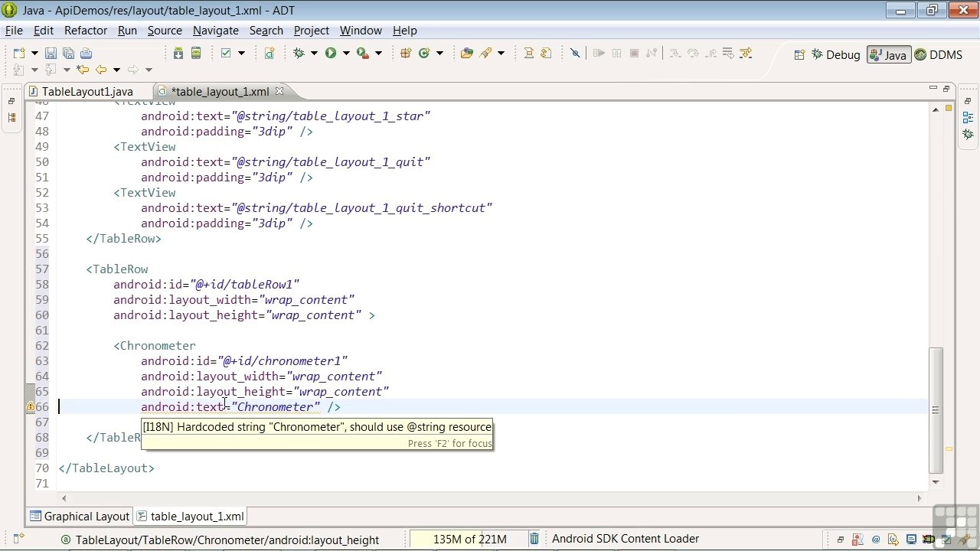Click the editor horizontal scroll right arrow
Image resolution: width=980 pixels, height=551 pixels.
click(x=920, y=497)
